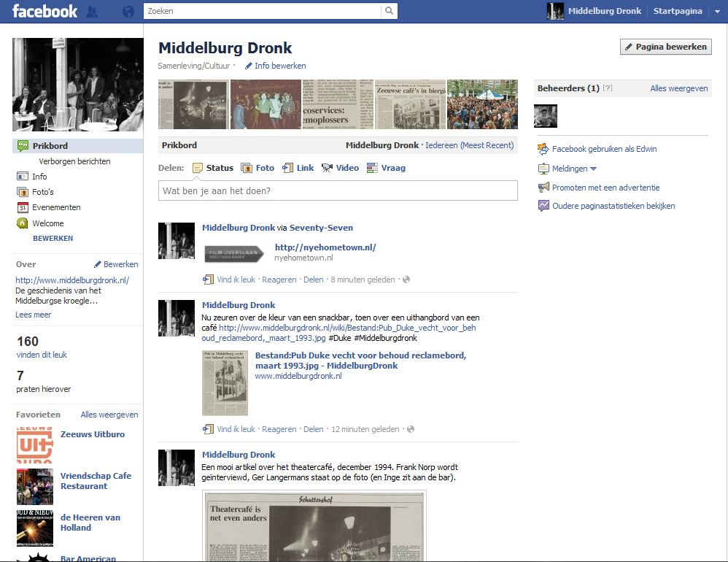
Task: Open Zeeuws Uitburo favorite page
Action: point(93,434)
